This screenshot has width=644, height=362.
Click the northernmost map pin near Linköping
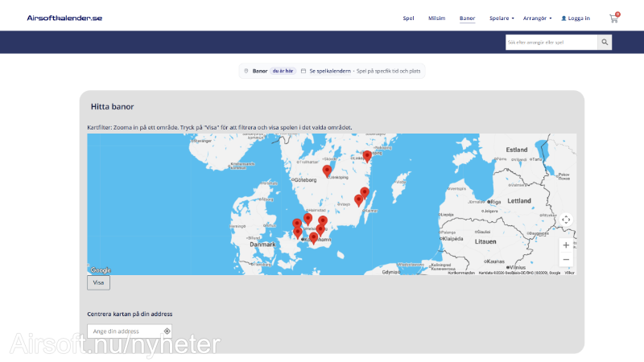pyautogui.click(x=367, y=155)
